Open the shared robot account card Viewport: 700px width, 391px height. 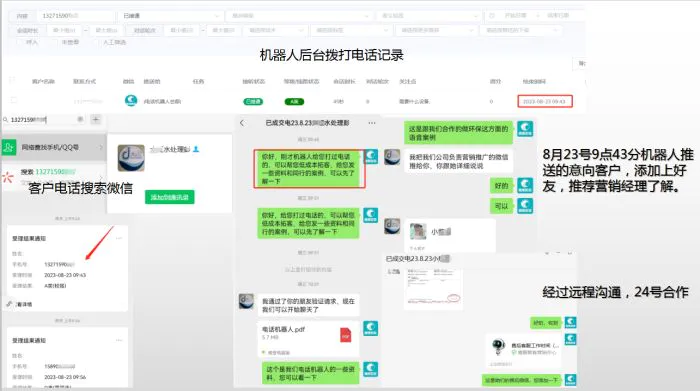524,351
